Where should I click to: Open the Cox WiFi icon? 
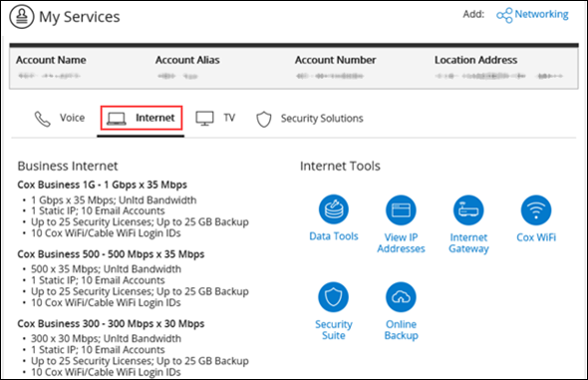[x=536, y=210]
